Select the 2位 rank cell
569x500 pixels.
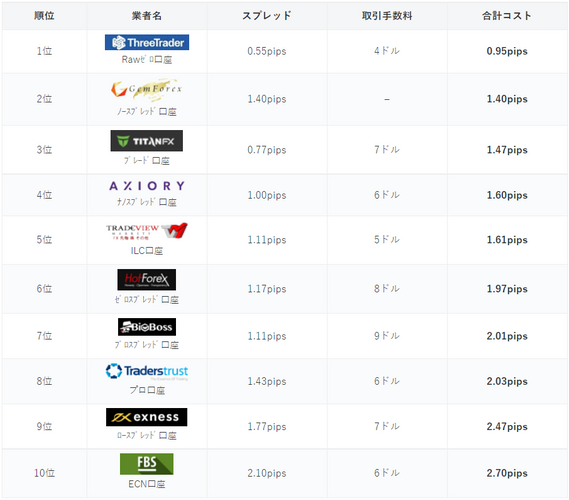click(44, 99)
